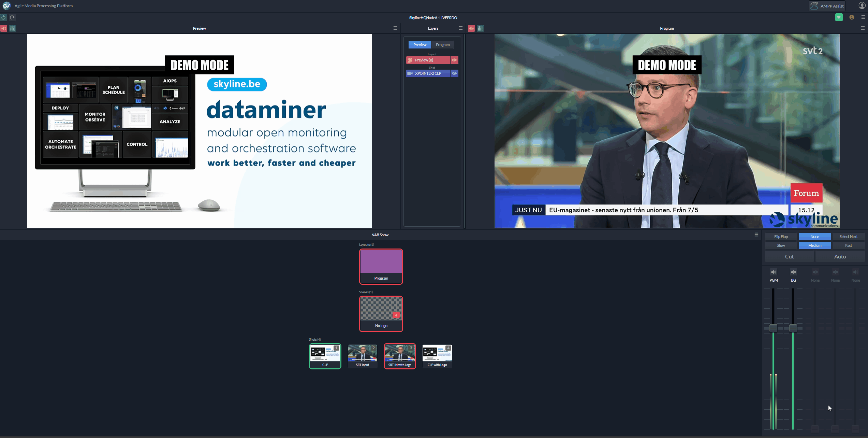Set transition speed to Fast

click(849, 245)
